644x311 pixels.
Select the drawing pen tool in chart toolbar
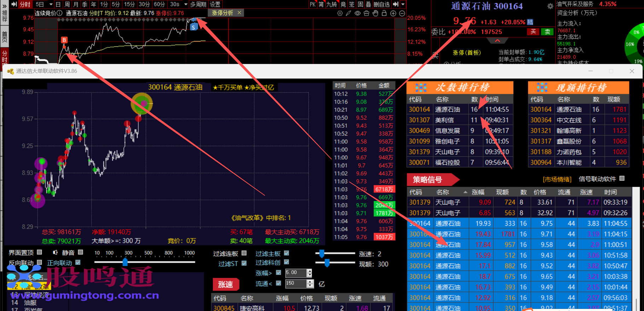click(349, 13)
